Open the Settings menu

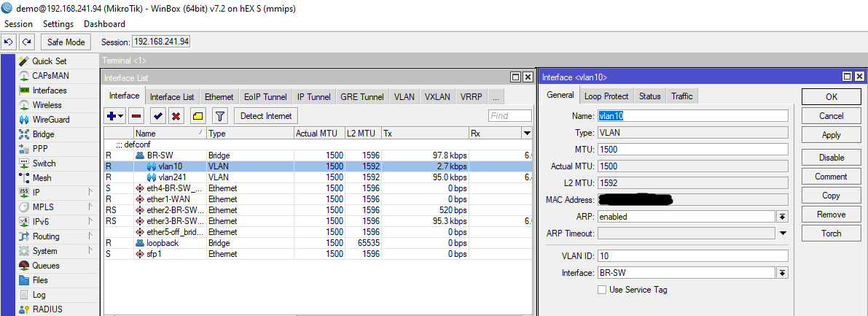point(58,24)
